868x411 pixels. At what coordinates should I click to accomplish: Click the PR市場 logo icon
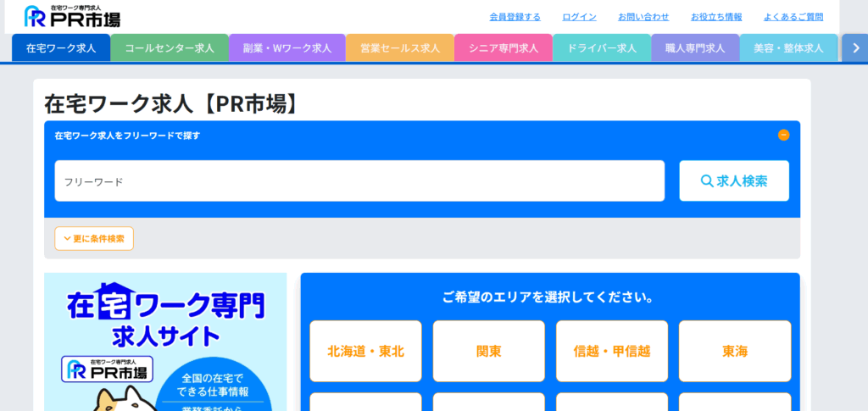(x=72, y=16)
